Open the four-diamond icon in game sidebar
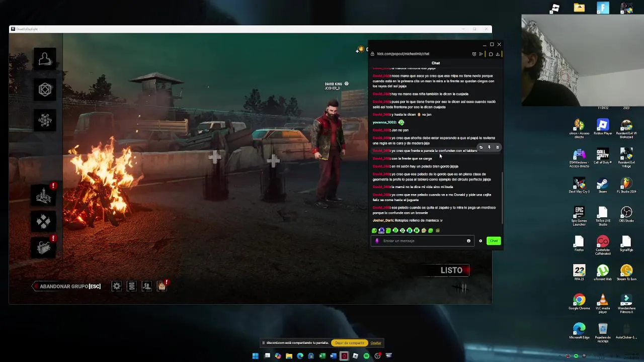 44,221
